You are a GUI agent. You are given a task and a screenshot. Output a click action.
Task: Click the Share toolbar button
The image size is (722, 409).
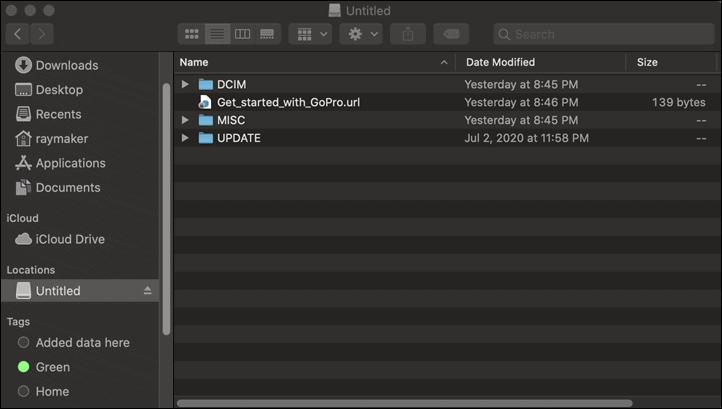pyautogui.click(x=408, y=34)
